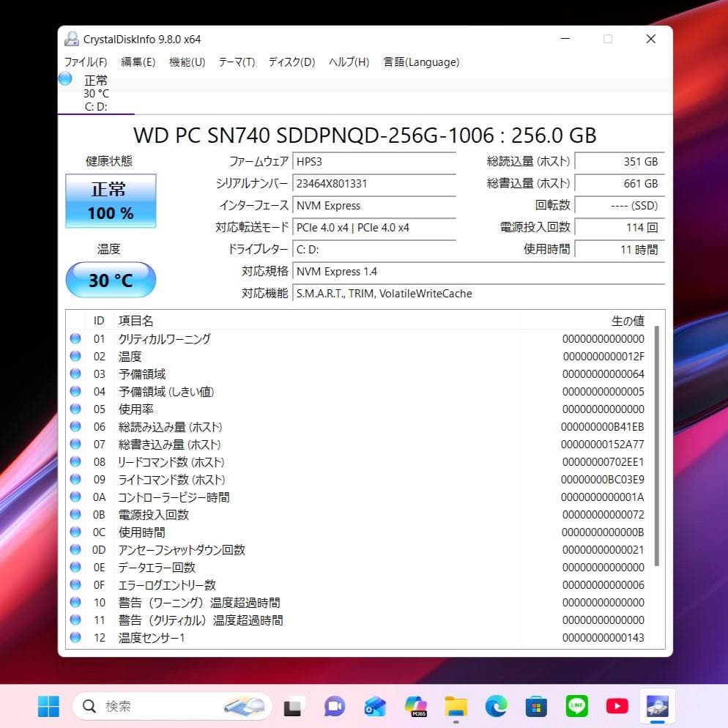Click the 正常 100% health status button
The height and width of the screenshot is (728, 728).
point(111,200)
